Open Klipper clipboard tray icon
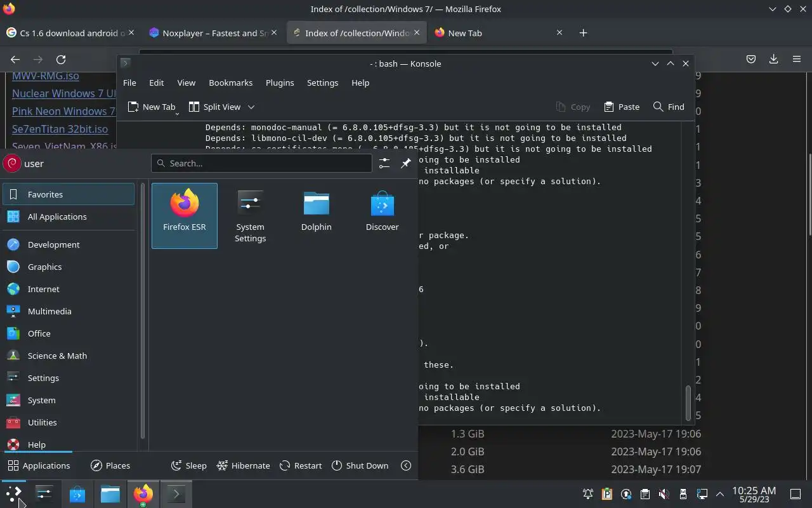The height and width of the screenshot is (508, 812). click(x=645, y=494)
